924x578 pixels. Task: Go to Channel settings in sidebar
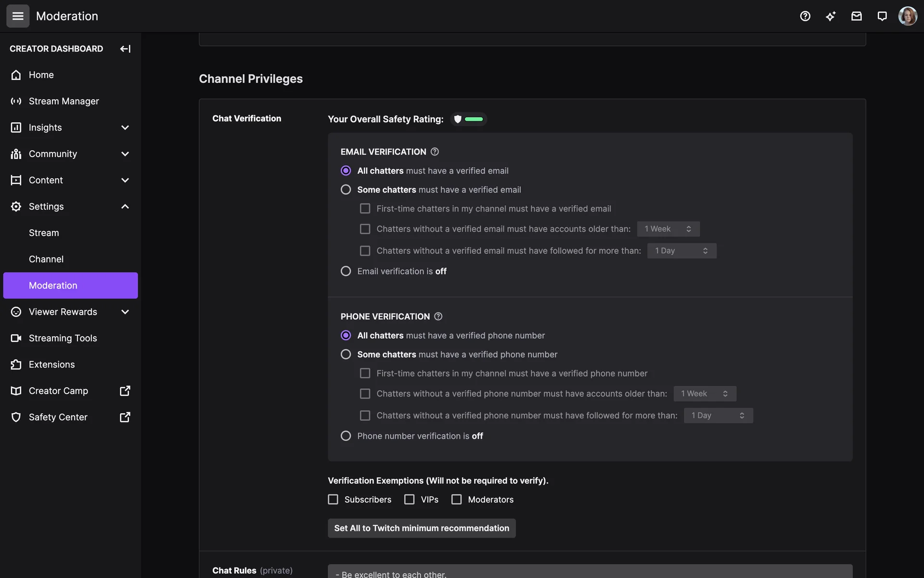click(46, 259)
